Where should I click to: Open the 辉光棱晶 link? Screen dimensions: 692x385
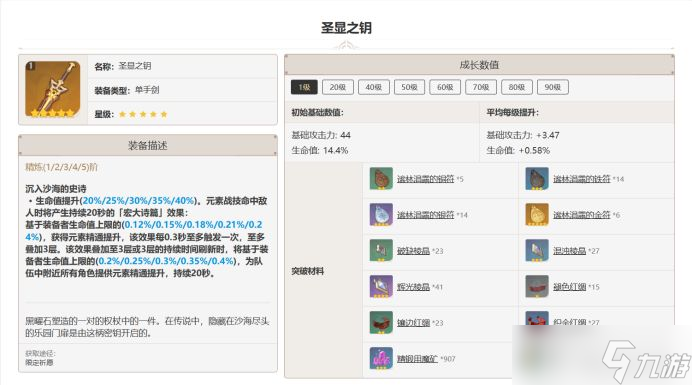(x=413, y=287)
